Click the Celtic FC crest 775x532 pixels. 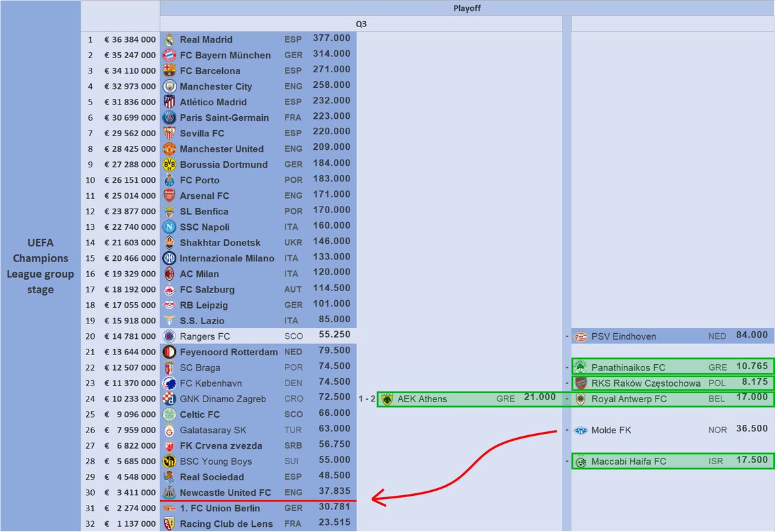pyautogui.click(x=169, y=414)
